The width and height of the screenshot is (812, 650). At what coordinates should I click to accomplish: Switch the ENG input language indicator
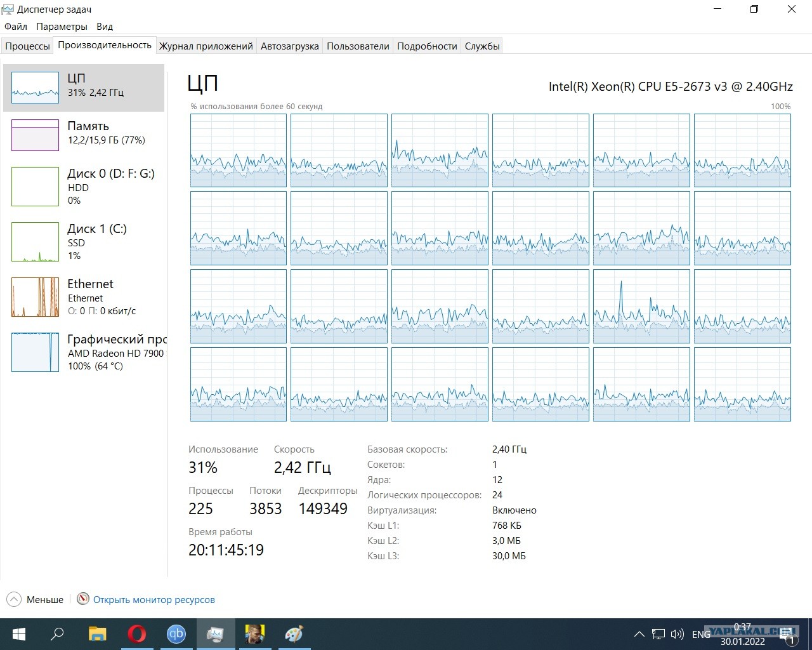pos(701,634)
